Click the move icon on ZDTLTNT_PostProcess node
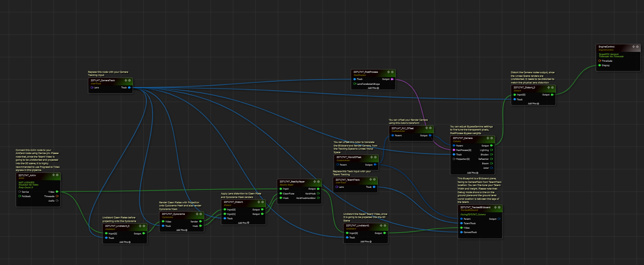Screen dimensions: 644x265 coord(388,71)
